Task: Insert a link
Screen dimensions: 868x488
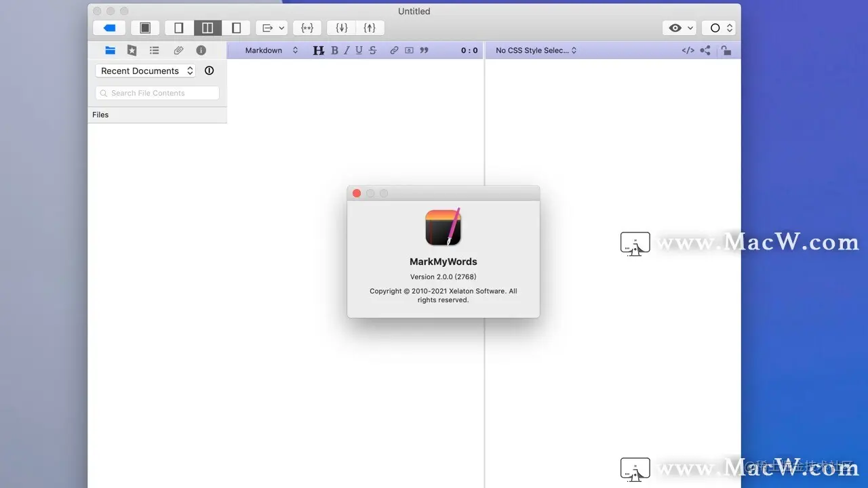Action: [394, 50]
